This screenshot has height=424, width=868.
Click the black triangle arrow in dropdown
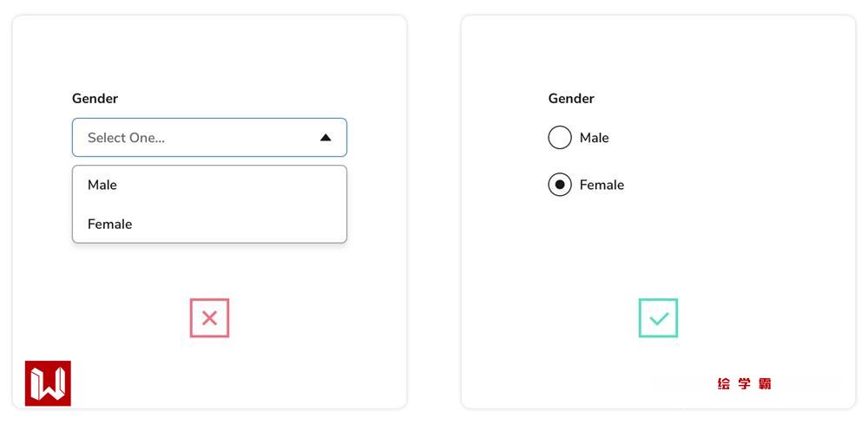pyautogui.click(x=325, y=138)
